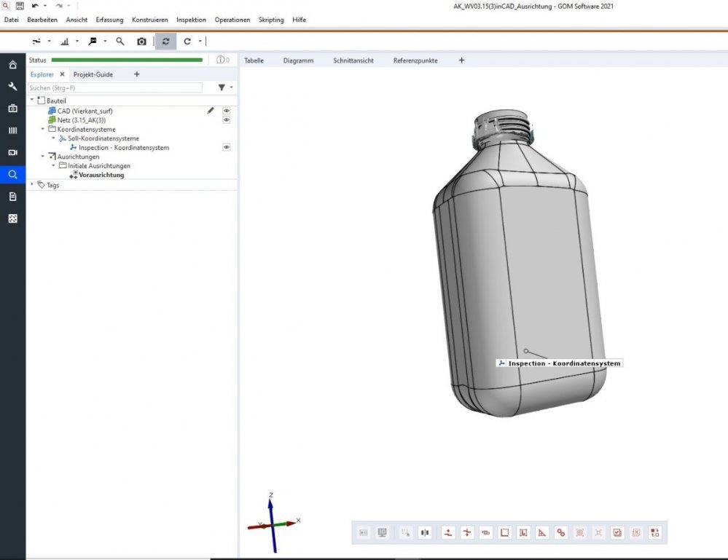The height and width of the screenshot is (560, 728).
Task: Collapse the Koordinatensysteme folder
Action: [42, 129]
